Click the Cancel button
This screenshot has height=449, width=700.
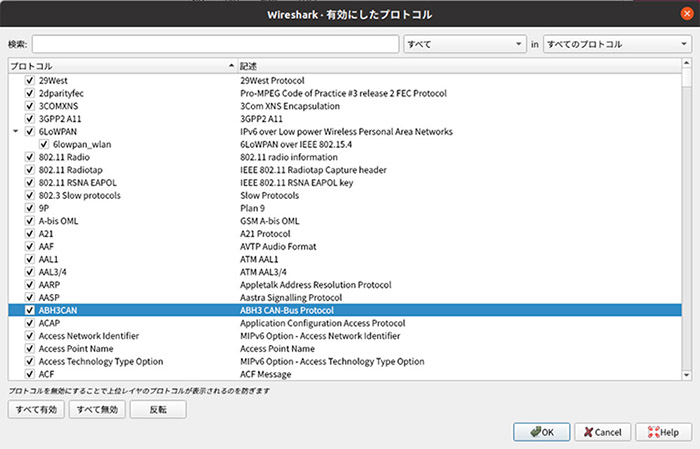click(603, 432)
